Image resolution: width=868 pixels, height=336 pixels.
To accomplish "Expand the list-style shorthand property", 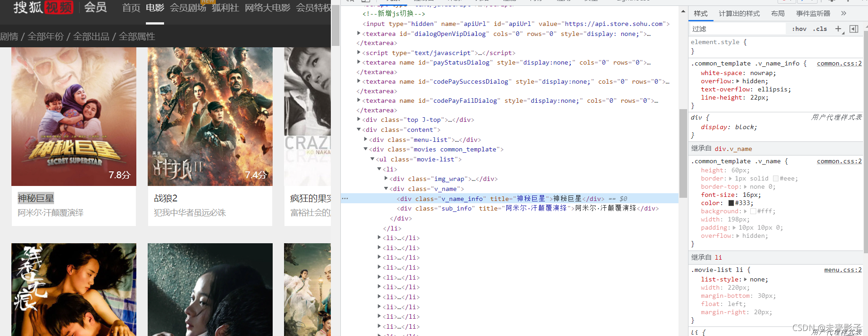I will coord(745,280).
